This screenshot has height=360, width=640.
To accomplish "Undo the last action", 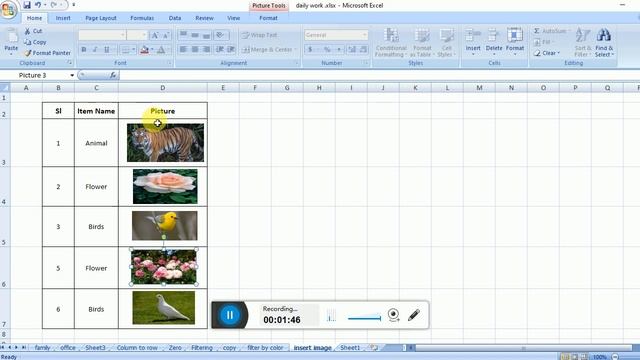I will (38, 5).
